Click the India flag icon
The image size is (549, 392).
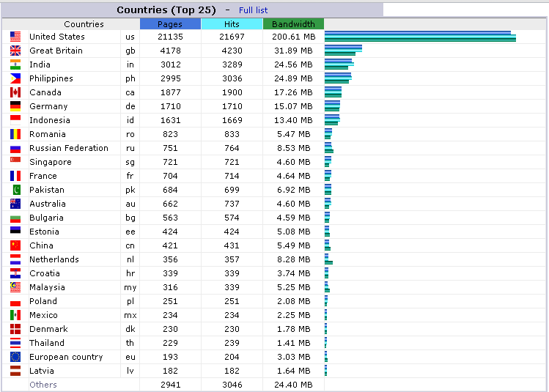coord(15,64)
